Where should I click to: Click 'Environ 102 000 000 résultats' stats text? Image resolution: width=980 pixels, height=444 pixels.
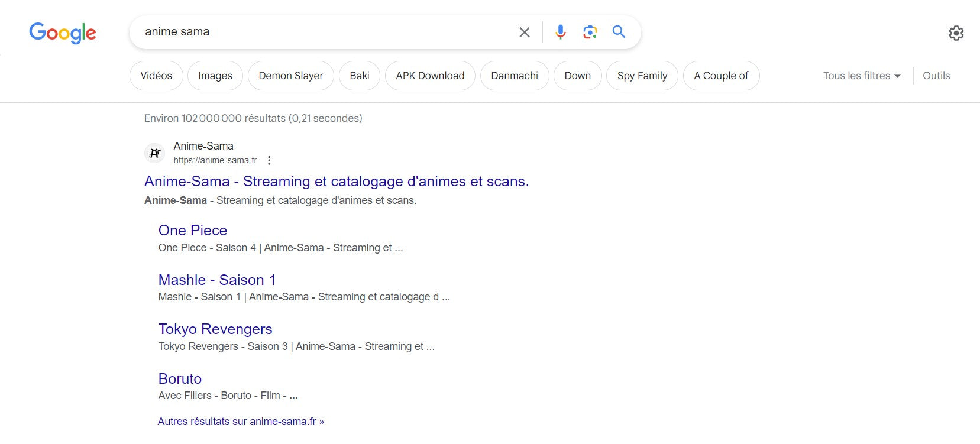253,118
